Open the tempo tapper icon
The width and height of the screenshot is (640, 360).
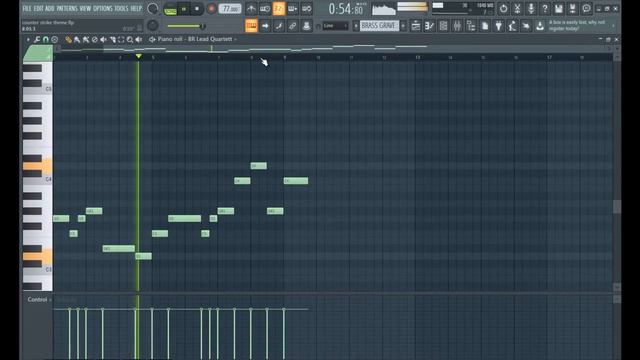click(x=512, y=26)
